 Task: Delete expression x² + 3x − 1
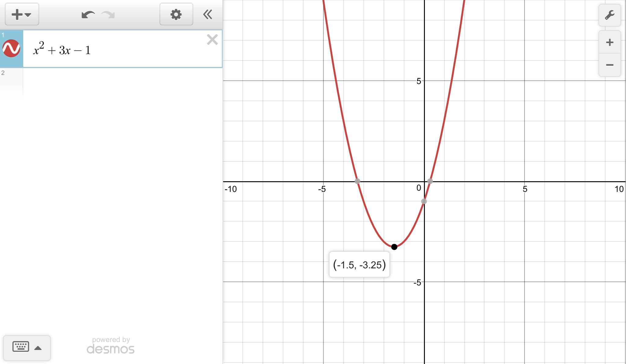pos(212,40)
